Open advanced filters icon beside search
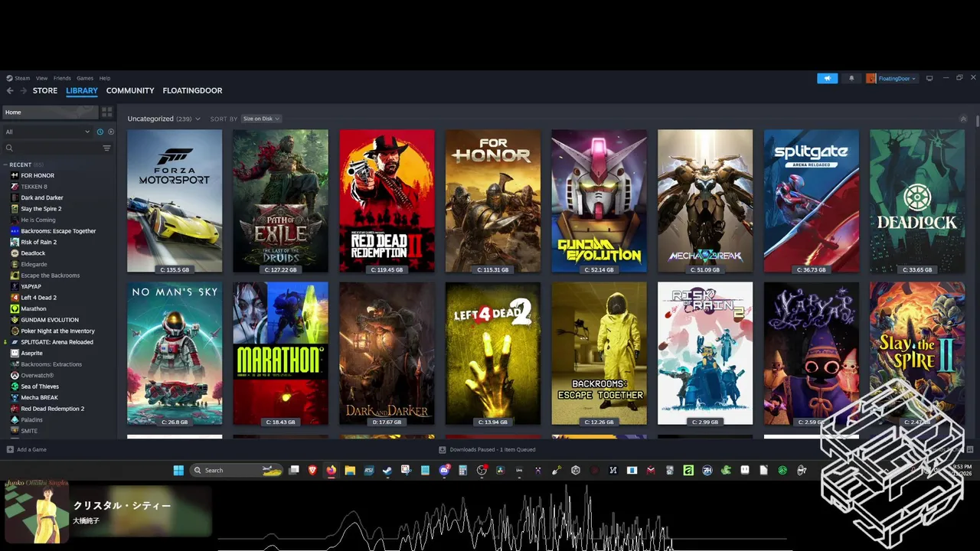 click(106, 148)
